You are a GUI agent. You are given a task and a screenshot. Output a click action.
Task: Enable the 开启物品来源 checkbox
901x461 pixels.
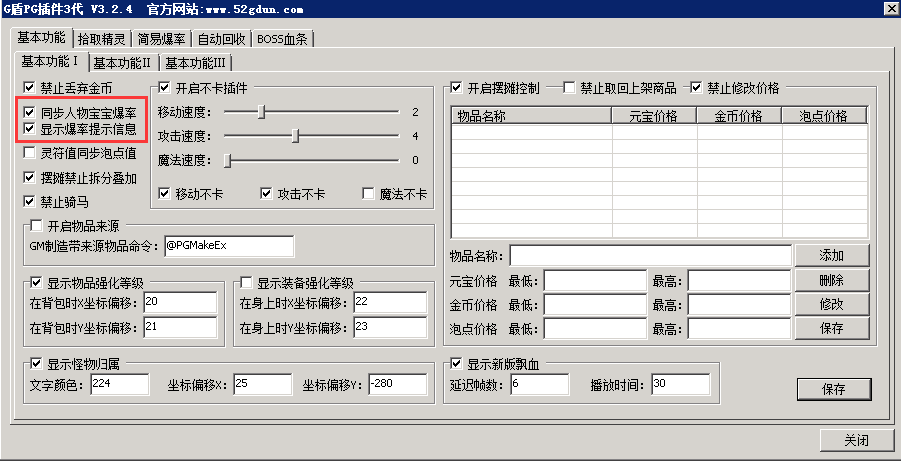click(x=36, y=225)
